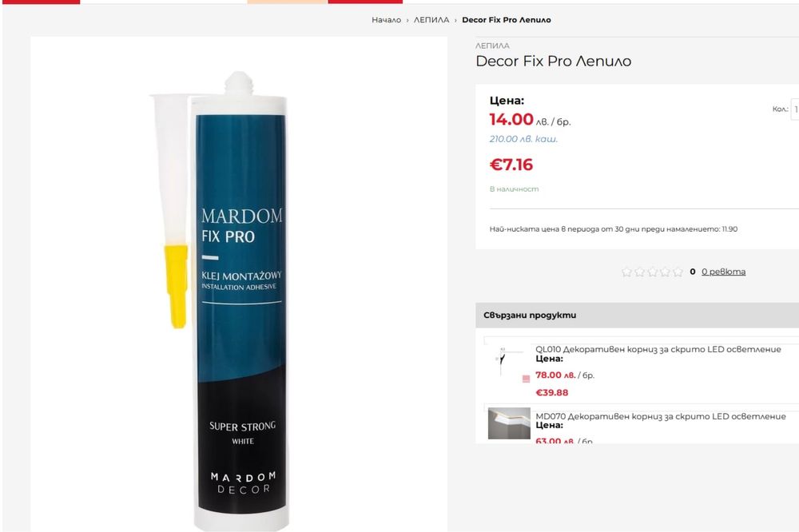Click the Decor Fix Pro Лепило product heading
Screen dimensions: 799x532
pyautogui.click(x=553, y=62)
